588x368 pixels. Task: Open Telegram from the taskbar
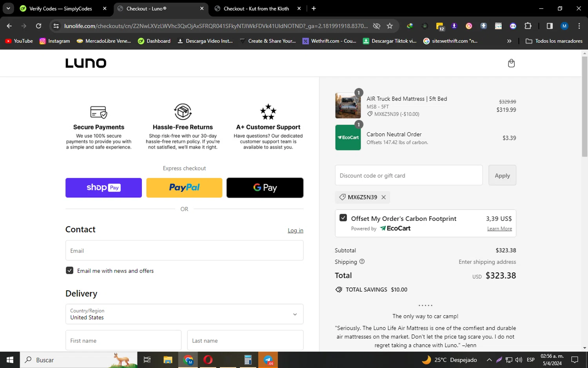tap(268, 360)
